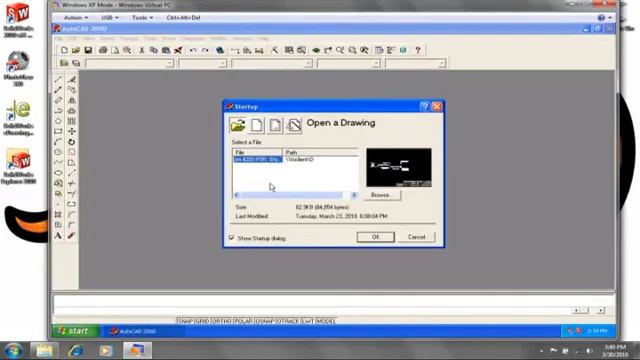640x360 pixels.
Task: Click the file list scrollbar left arrow
Action: [x=237, y=195]
